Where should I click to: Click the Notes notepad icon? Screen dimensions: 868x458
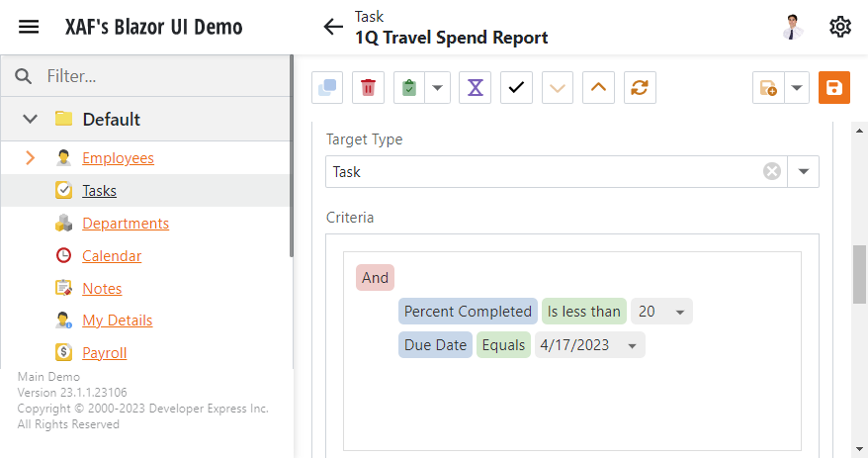pos(63,288)
